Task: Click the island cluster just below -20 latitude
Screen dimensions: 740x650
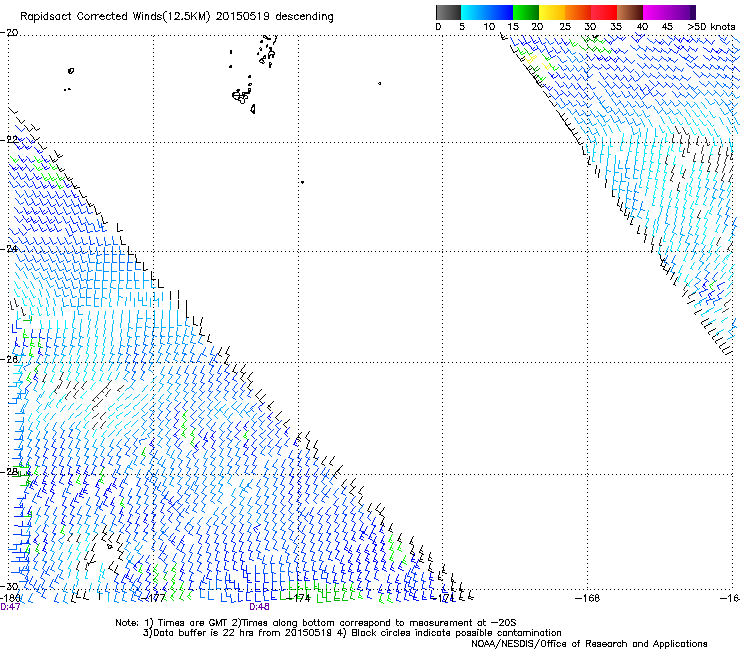Action: tap(267, 50)
